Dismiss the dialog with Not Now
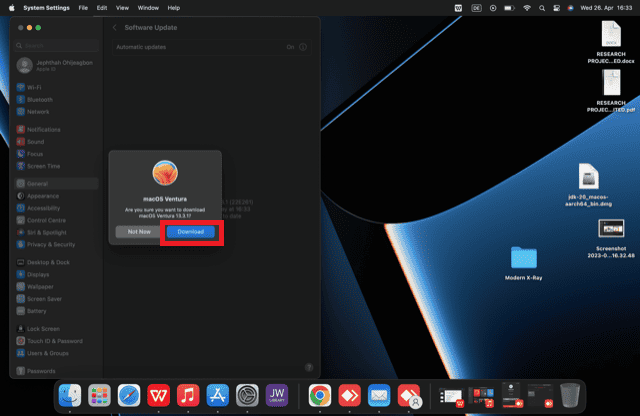Image resolution: width=640 pixels, height=416 pixels. tap(139, 231)
